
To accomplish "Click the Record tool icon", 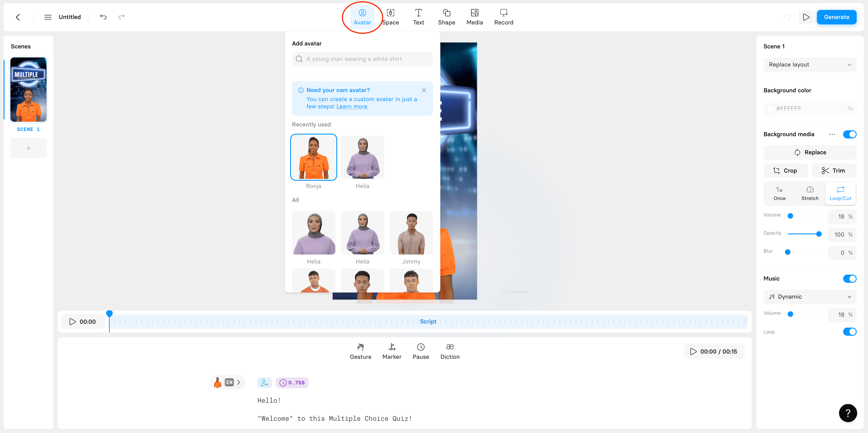I will coord(503,17).
